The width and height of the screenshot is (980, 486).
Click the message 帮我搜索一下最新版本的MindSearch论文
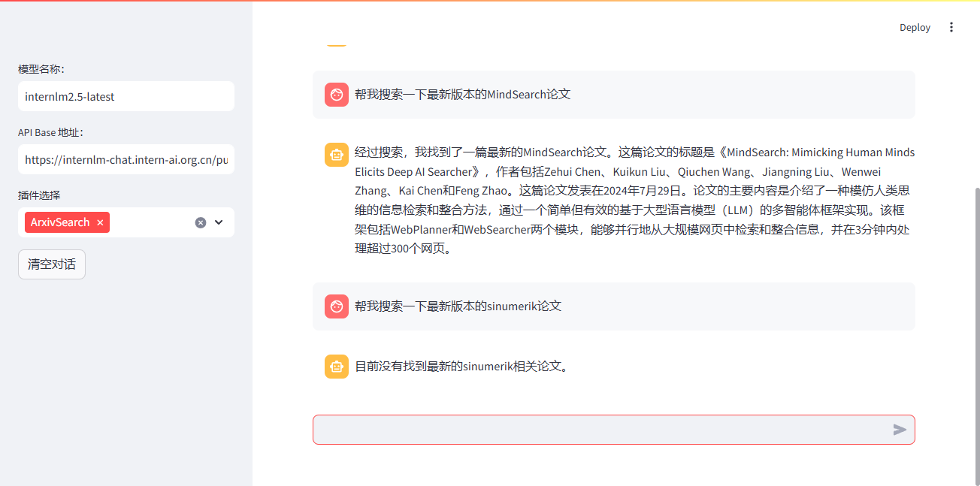[463, 95]
